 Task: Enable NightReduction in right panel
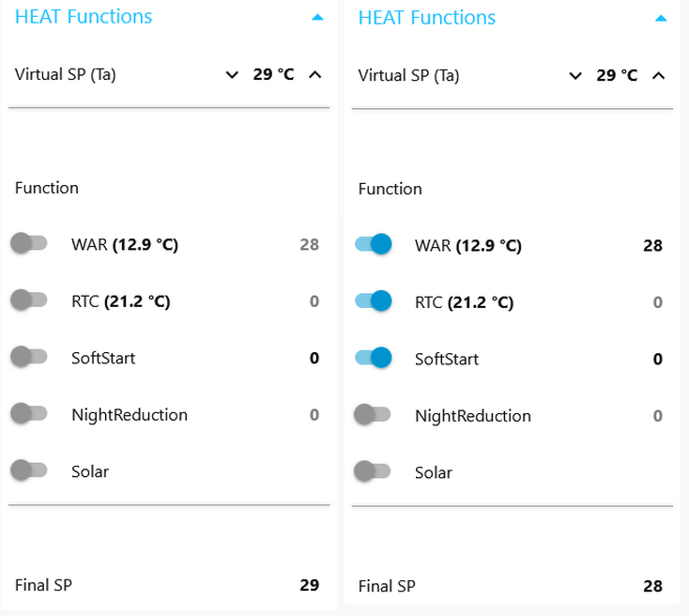(373, 415)
